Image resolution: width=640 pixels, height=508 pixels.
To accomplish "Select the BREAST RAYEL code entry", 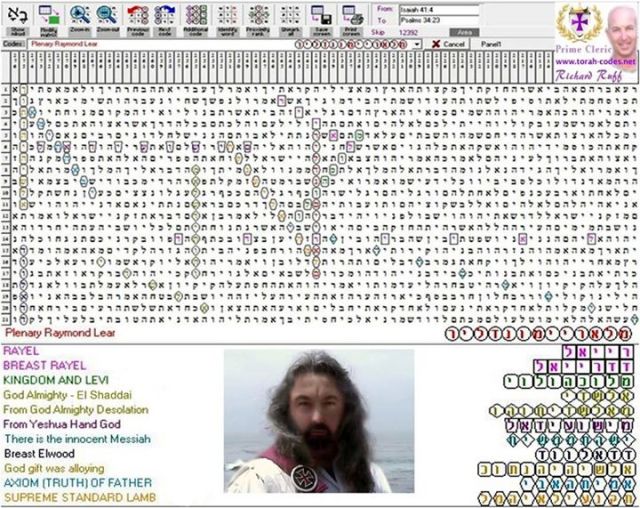I will pyautogui.click(x=45, y=365).
